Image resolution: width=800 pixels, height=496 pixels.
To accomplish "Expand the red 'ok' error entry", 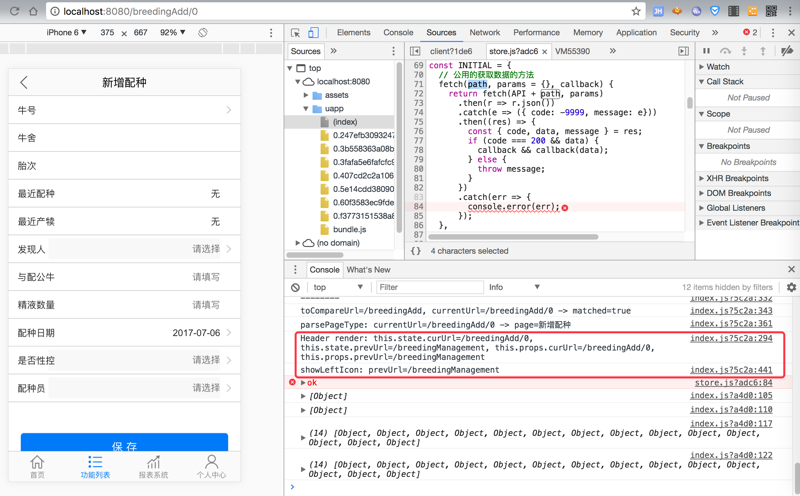I will click(x=303, y=383).
